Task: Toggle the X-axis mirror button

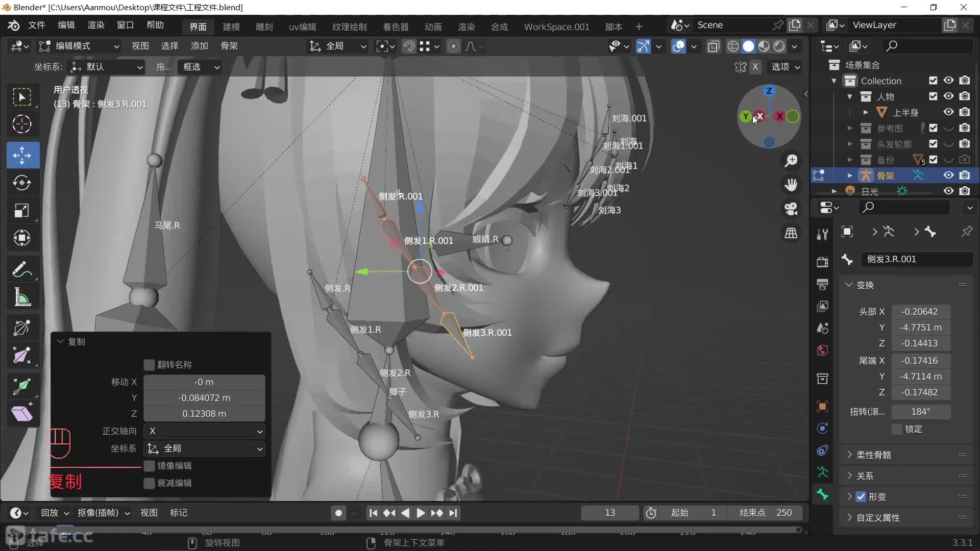Action: tap(755, 67)
